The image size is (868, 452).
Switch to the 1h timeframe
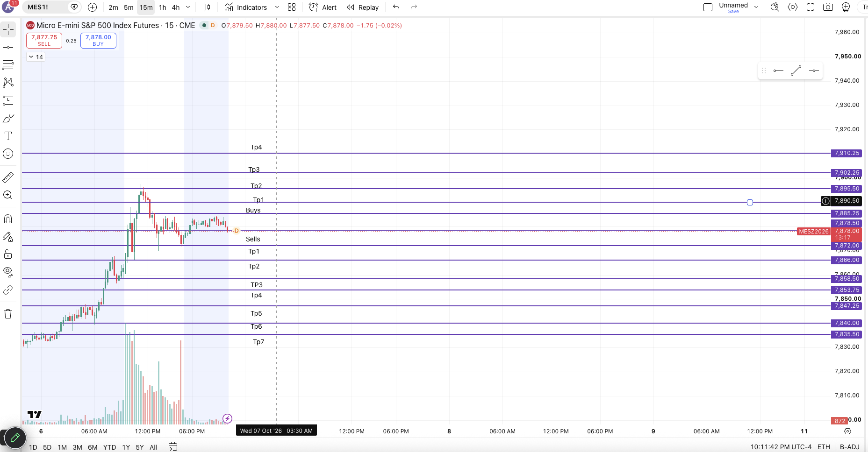point(162,7)
